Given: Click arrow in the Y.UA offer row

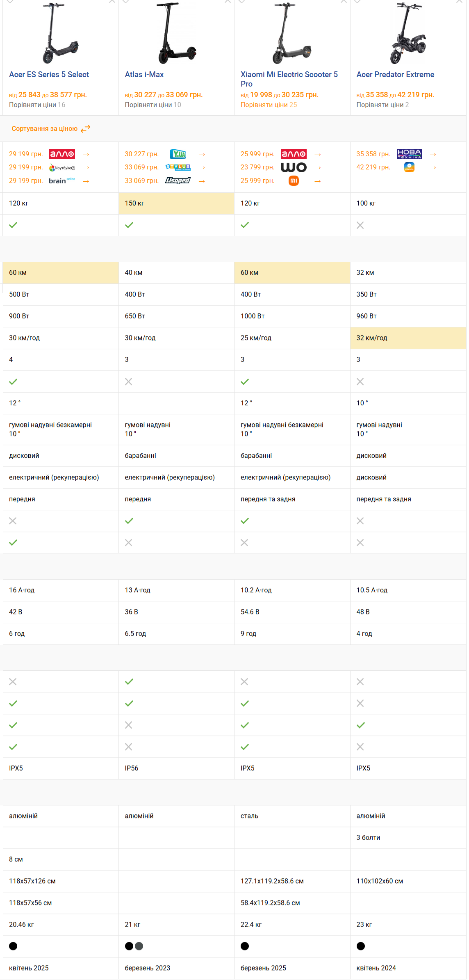Looking at the screenshot, I should 202,155.
